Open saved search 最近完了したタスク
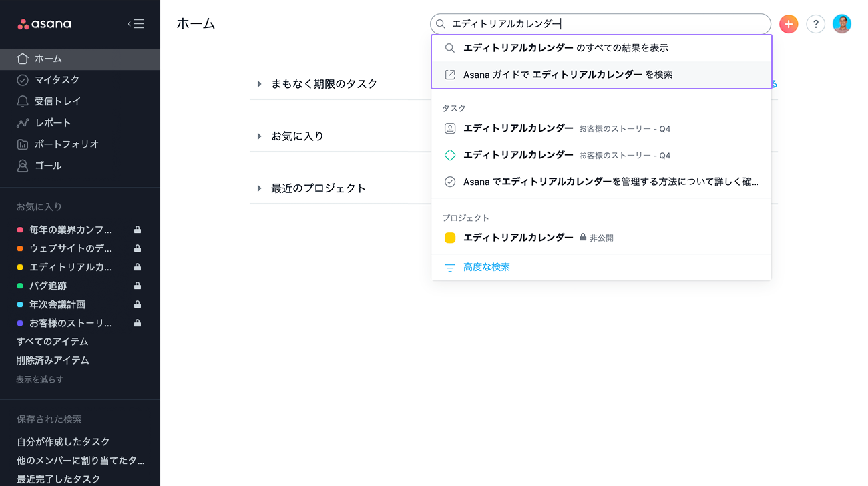The width and height of the screenshot is (868, 486). coord(59,479)
